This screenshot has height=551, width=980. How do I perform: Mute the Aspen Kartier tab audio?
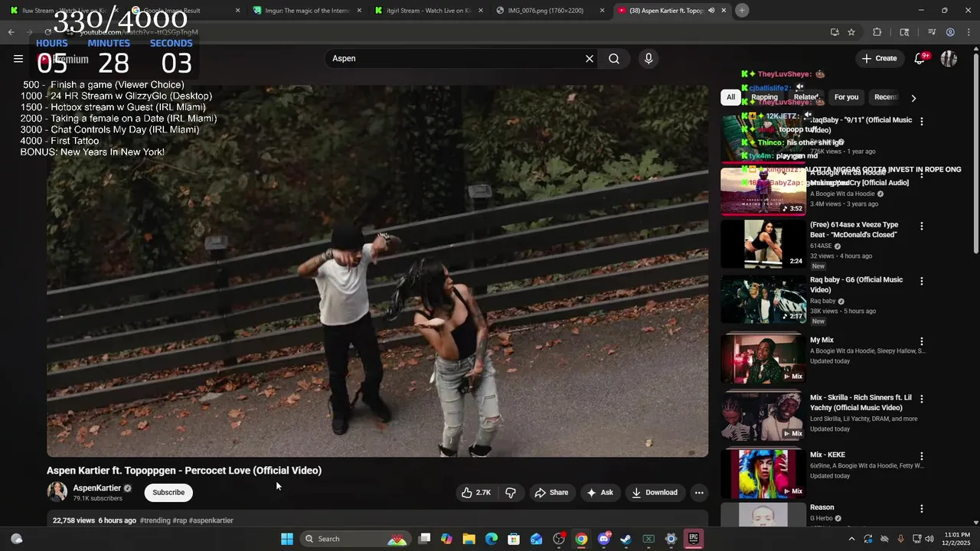tap(711, 11)
